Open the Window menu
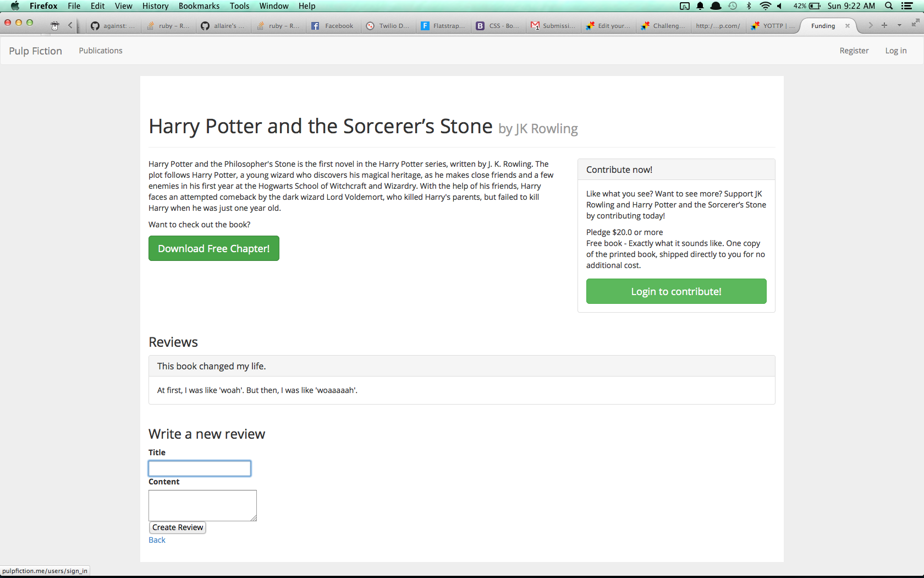 pos(274,6)
